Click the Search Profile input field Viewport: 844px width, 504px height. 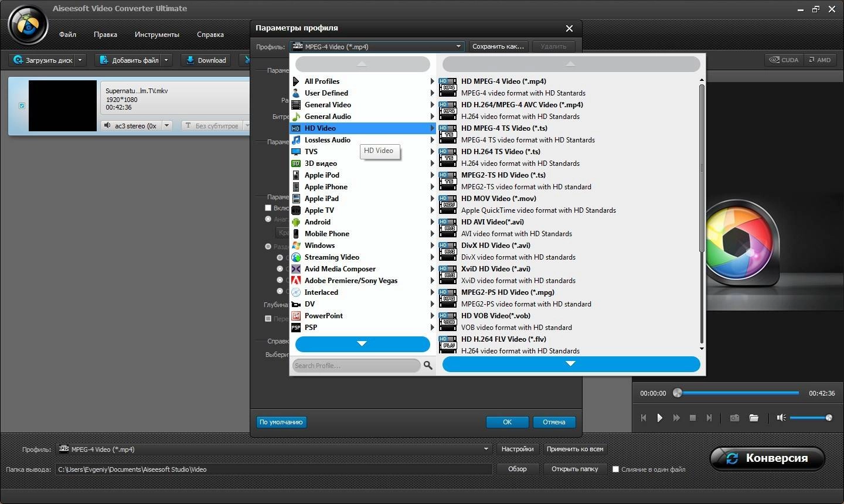pos(356,366)
